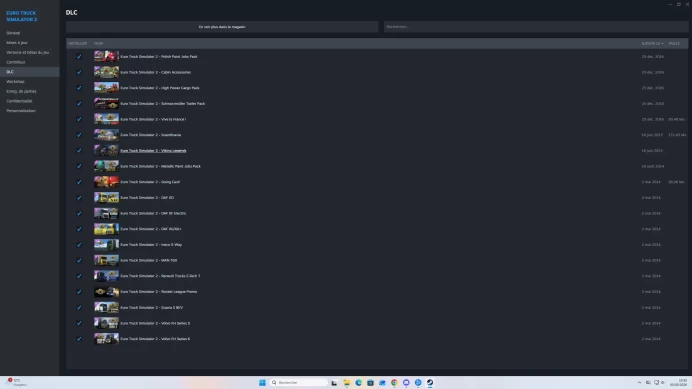The width and height of the screenshot is (692, 389).
Task: Open Going East! DLC name link
Action: pos(150,182)
